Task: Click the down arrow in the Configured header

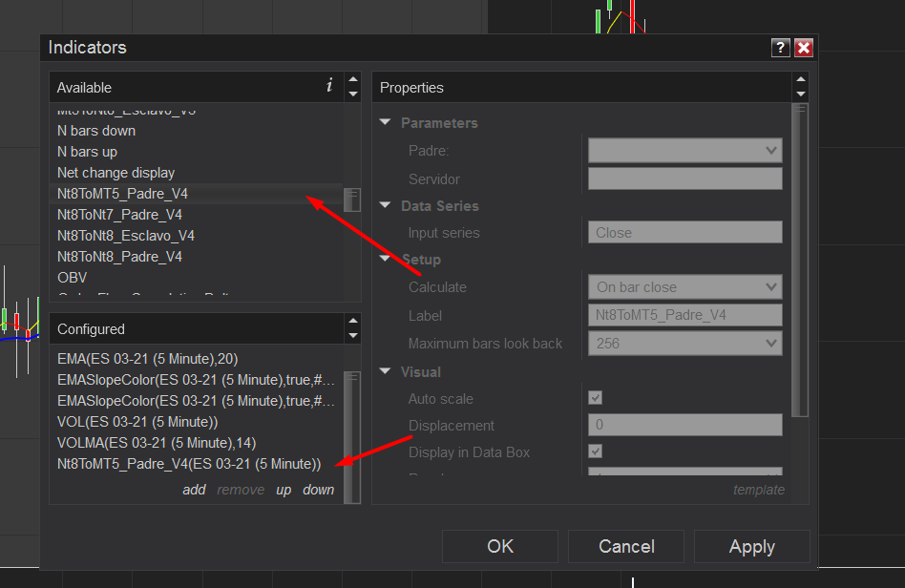Action: click(353, 335)
